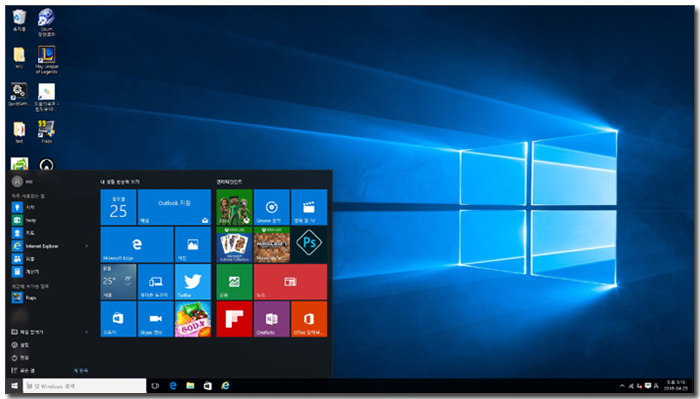This screenshot has width=700, height=399.
Task: Expand File Explorer jump list arrow
Action: click(x=87, y=332)
